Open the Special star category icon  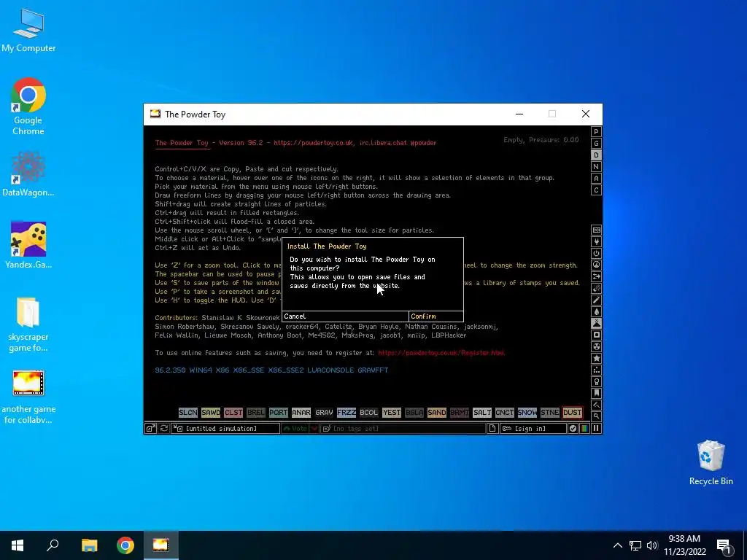click(597, 358)
